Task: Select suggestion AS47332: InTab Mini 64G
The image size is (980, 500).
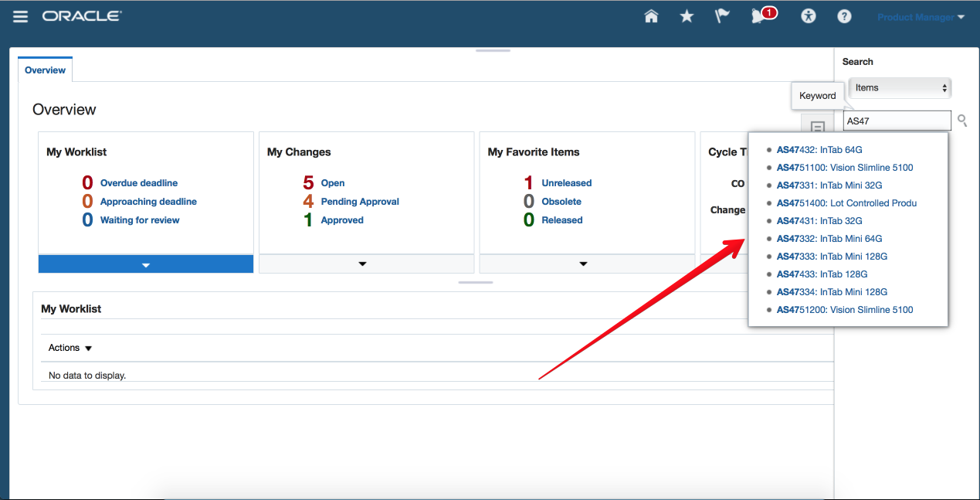Action: pos(829,239)
